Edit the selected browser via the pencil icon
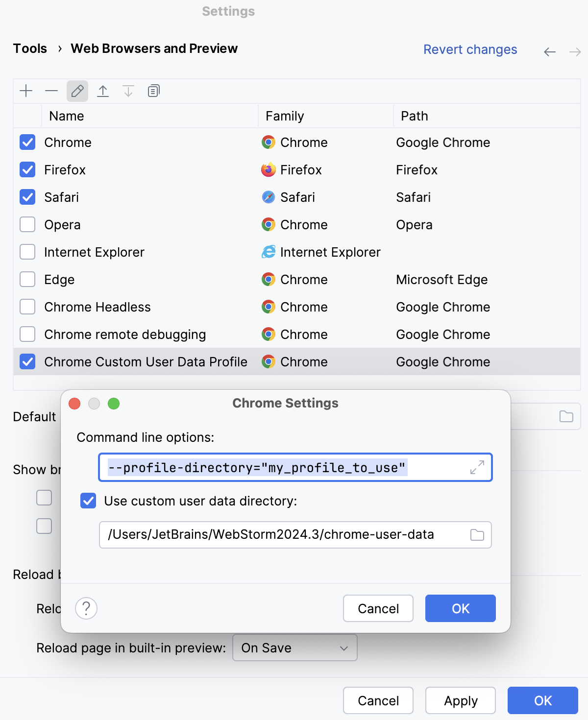The height and width of the screenshot is (720, 588). (77, 91)
